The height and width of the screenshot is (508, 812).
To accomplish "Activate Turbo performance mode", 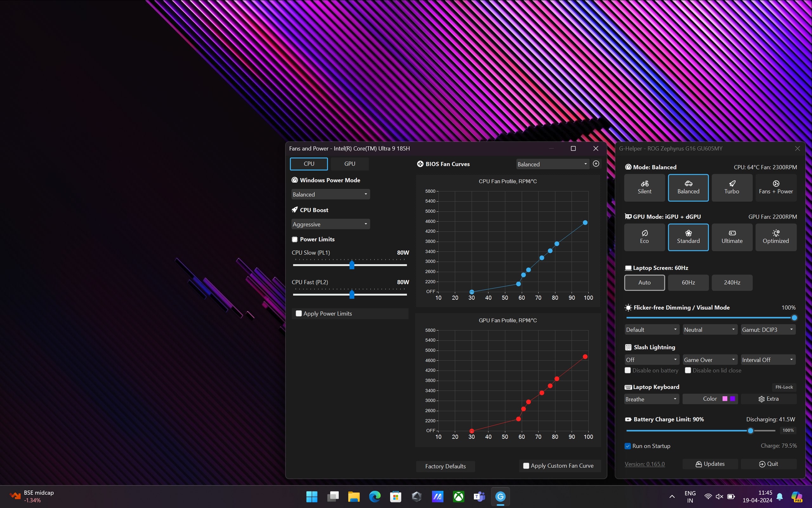I will click(x=732, y=187).
